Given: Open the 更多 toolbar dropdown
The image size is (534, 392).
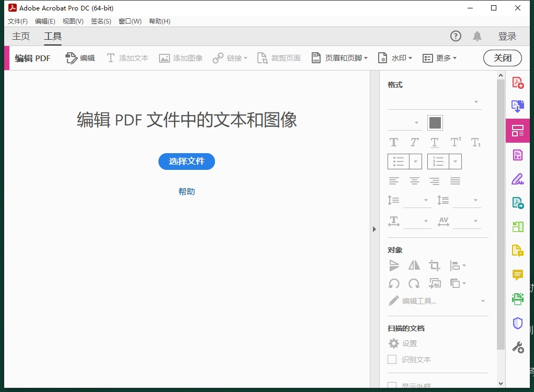Looking at the screenshot, I should 440,58.
